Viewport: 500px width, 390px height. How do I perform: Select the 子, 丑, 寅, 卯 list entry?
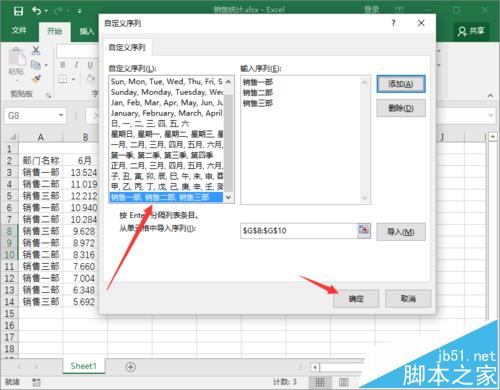click(166, 176)
